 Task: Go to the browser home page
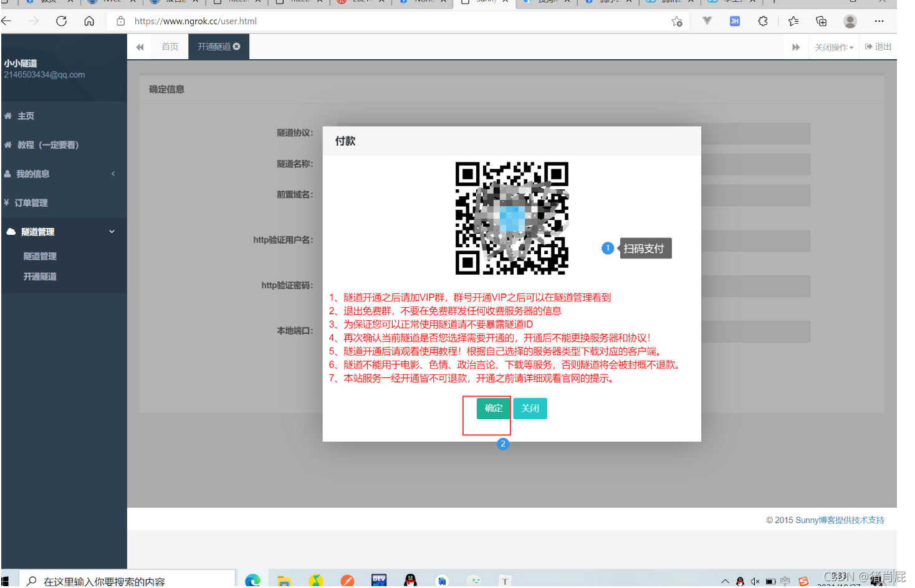[x=89, y=21]
